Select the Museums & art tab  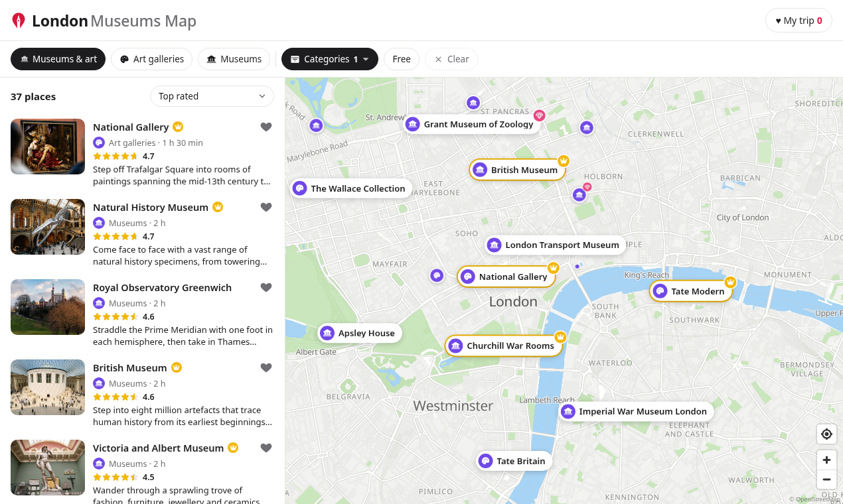[x=58, y=59]
